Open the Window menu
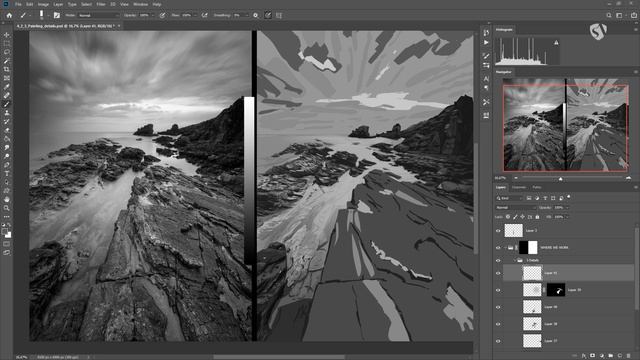This screenshot has width=640, height=360. 140,4
